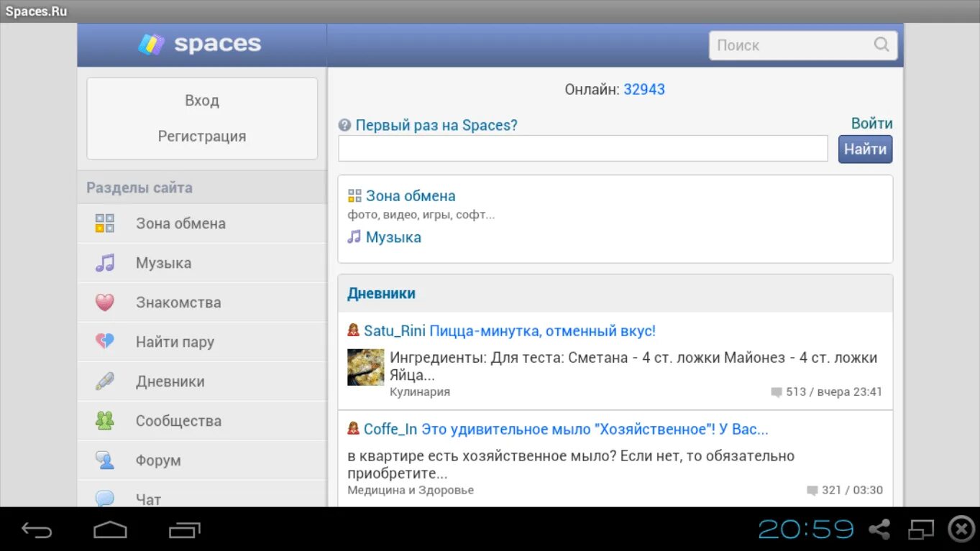Click the Форум icon in sidebar

(x=105, y=460)
